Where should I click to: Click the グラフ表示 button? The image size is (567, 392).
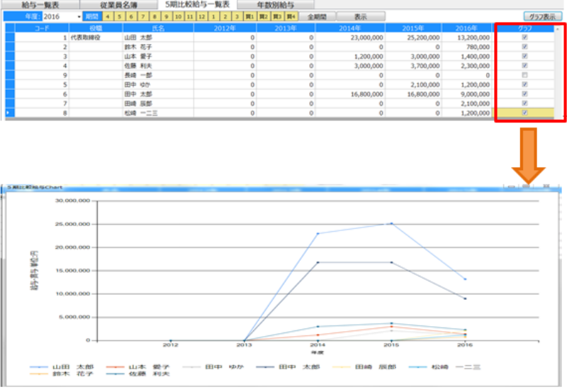[x=542, y=16]
